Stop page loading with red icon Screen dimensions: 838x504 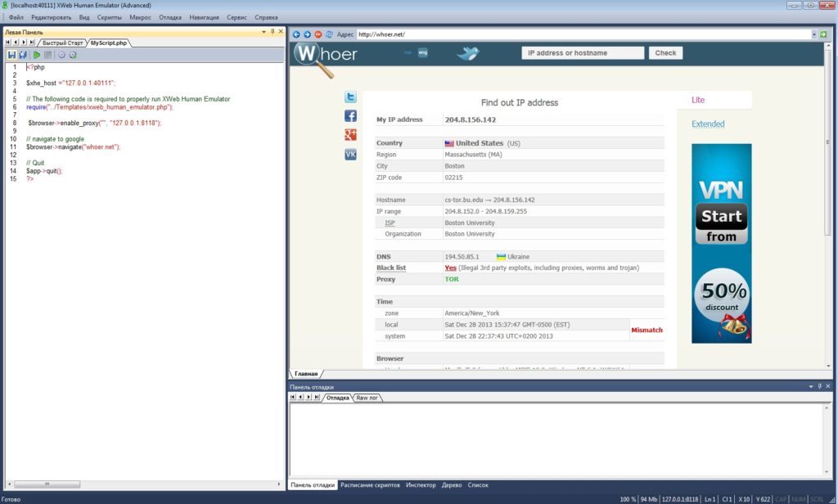[x=318, y=34]
